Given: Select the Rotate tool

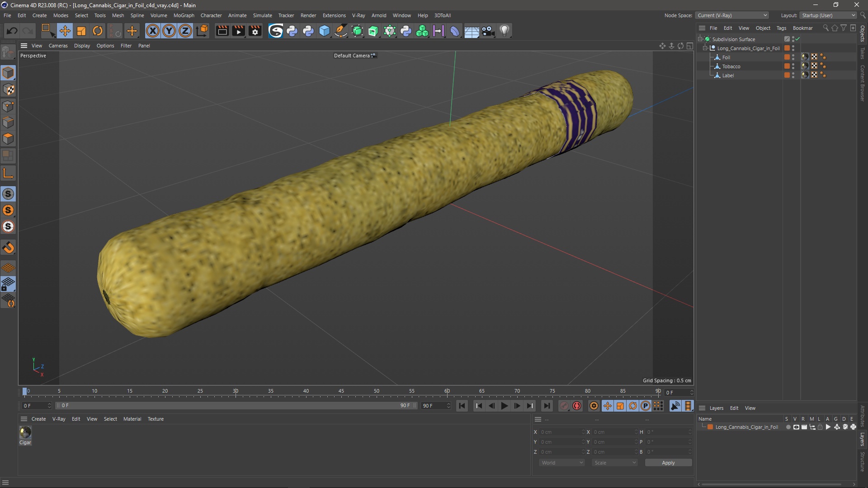Looking at the screenshot, I should pyautogui.click(x=98, y=31).
